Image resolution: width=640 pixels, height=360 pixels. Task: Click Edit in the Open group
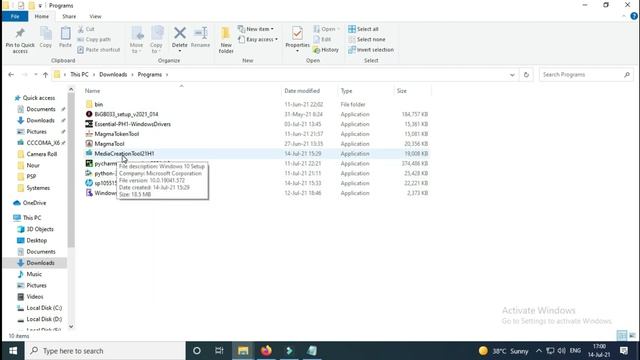coord(322,39)
